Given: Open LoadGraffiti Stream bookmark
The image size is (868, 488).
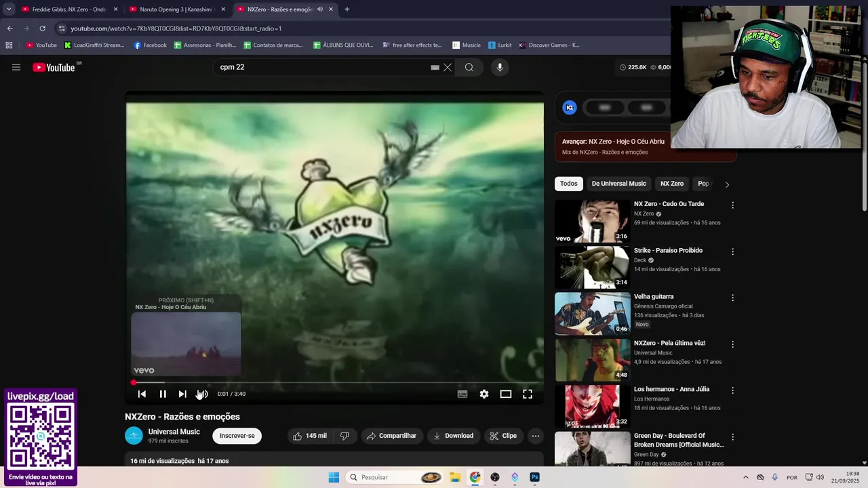Looking at the screenshot, I should [x=94, y=45].
